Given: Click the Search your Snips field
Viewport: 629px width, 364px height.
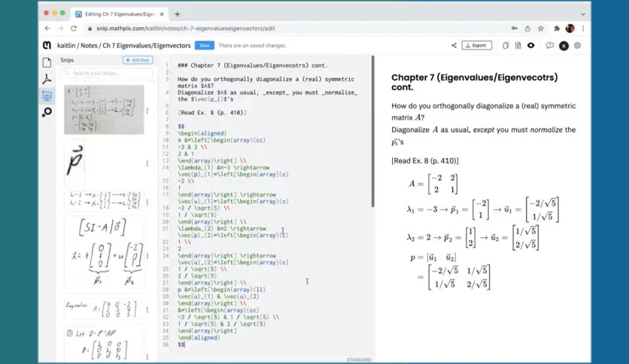Looking at the screenshot, I should [107, 73].
